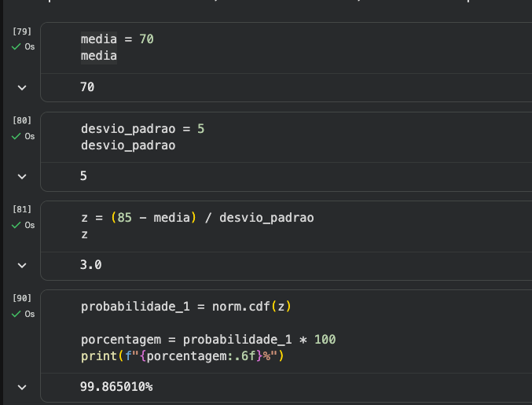The height and width of the screenshot is (405, 532).
Task: Click the green checkmark of cell 80
Action: pos(16,136)
